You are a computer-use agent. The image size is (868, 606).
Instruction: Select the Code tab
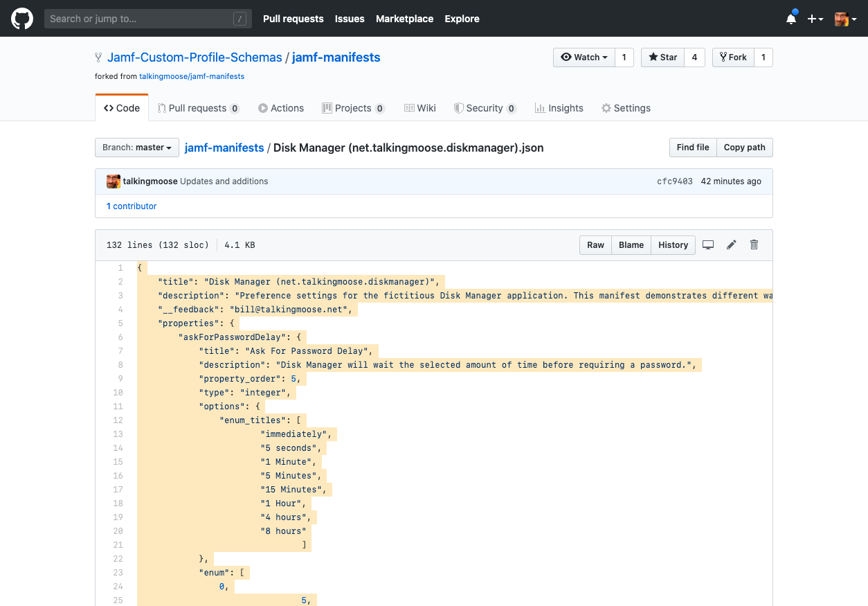[x=122, y=108]
